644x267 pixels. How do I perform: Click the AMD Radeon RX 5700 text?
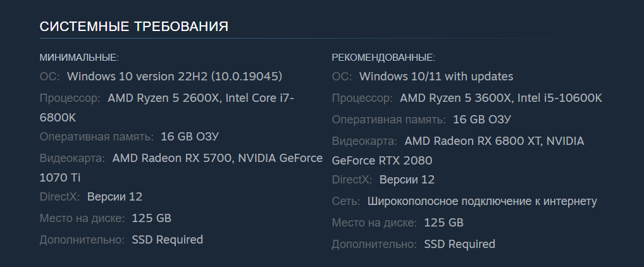tap(171, 158)
